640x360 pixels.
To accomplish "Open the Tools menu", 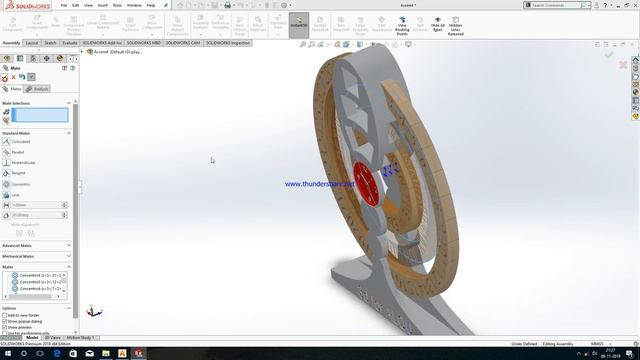I will pyautogui.click(x=117, y=5).
